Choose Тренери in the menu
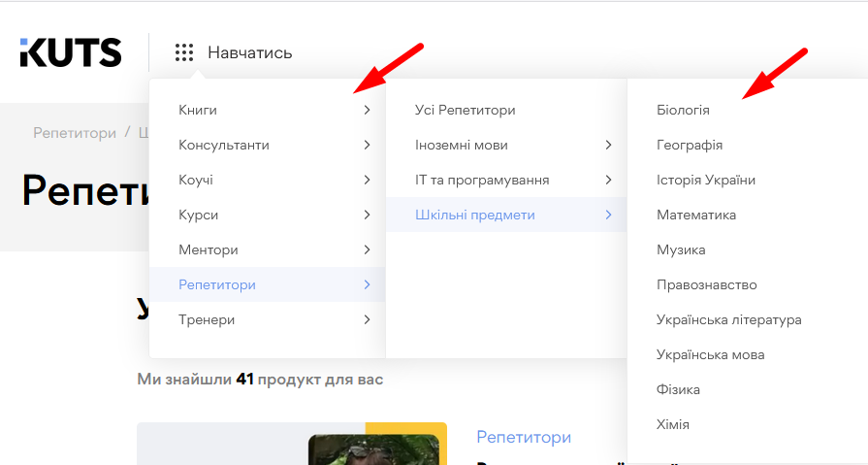This screenshot has width=868, height=465. (x=207, y=320)
